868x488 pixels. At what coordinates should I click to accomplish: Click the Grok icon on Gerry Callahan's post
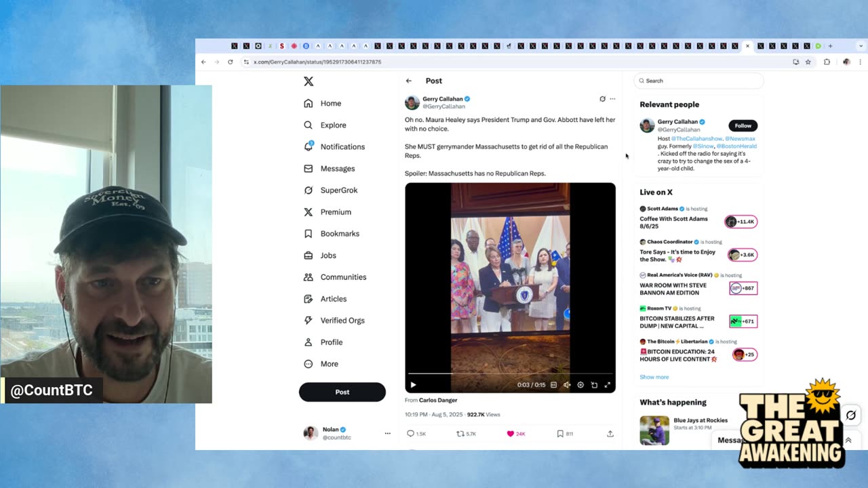[602, 99]
